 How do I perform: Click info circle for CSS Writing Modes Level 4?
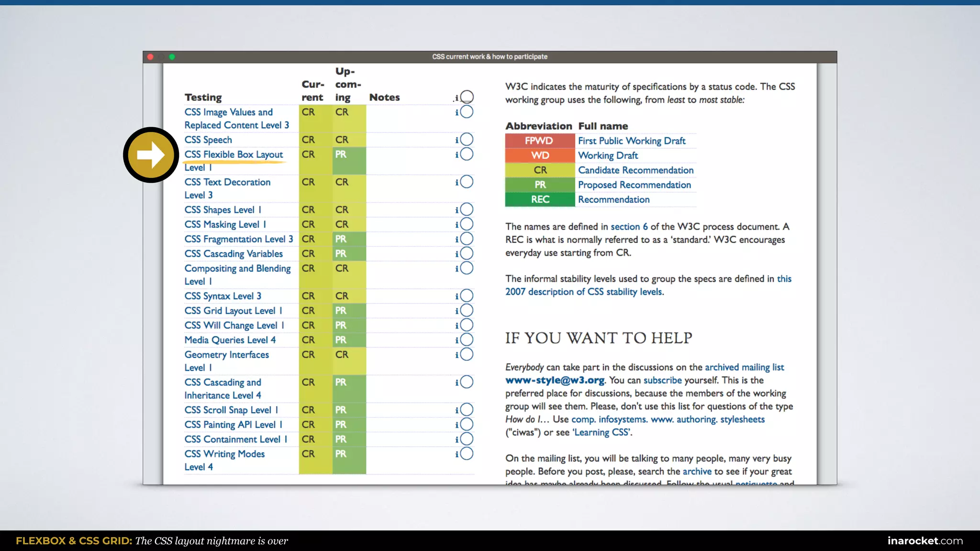[x=467, y=453]
